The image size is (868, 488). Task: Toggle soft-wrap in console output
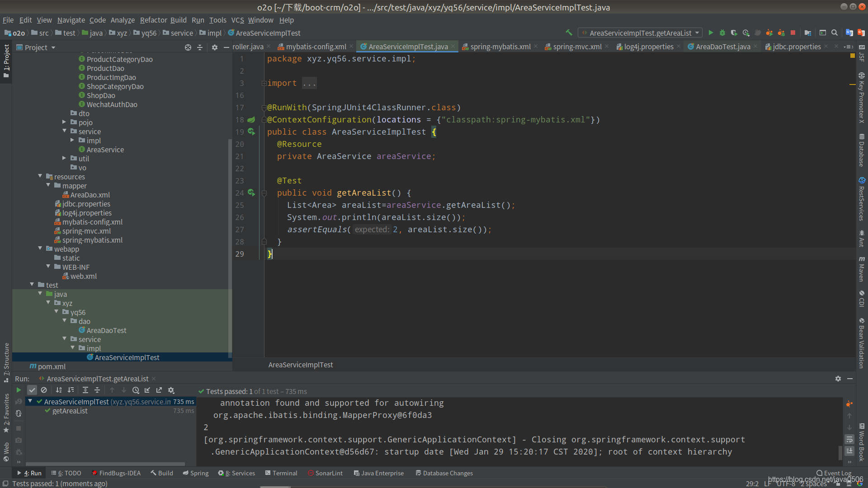tap(849, 439)
